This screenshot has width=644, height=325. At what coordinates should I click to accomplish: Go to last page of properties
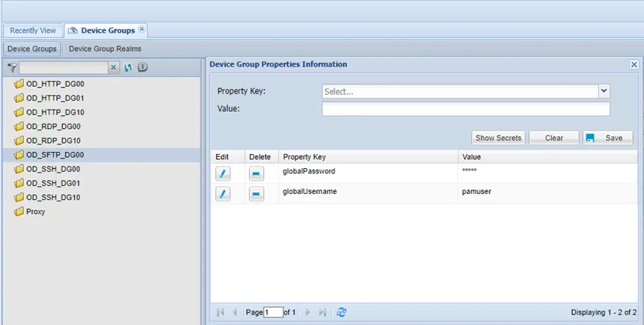click(x=323, y=312)
